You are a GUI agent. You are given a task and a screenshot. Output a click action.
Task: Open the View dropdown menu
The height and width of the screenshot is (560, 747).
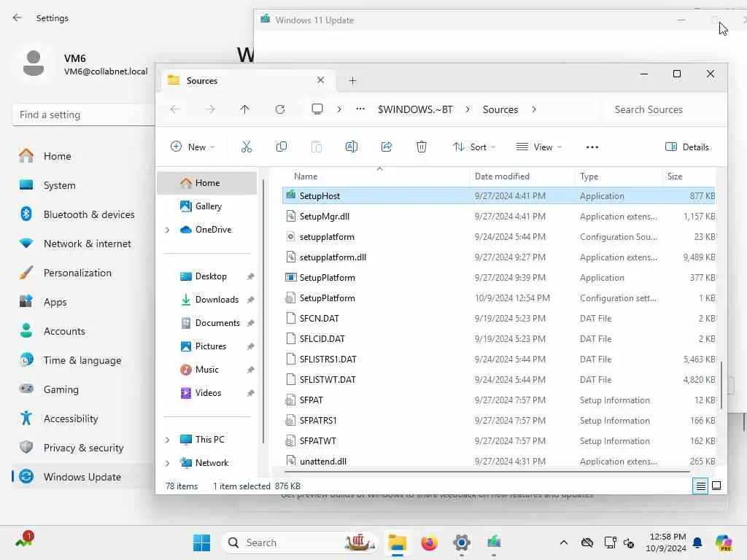(539, 147)
